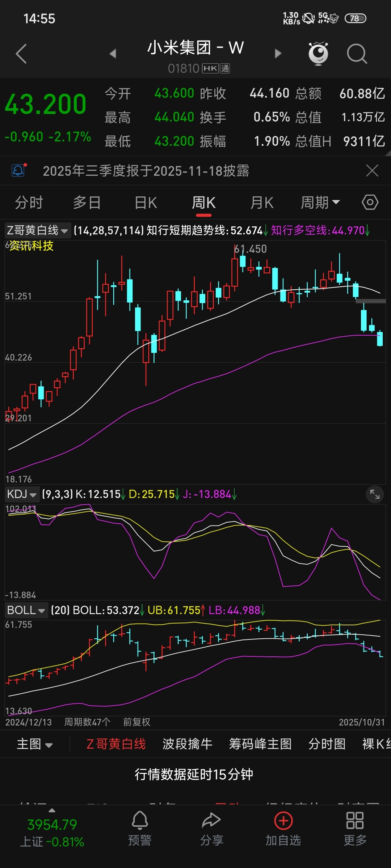Tap 振幅 value 1.90%
The image size is (391, 868).
pyautogui.click(x=272, y=141)
